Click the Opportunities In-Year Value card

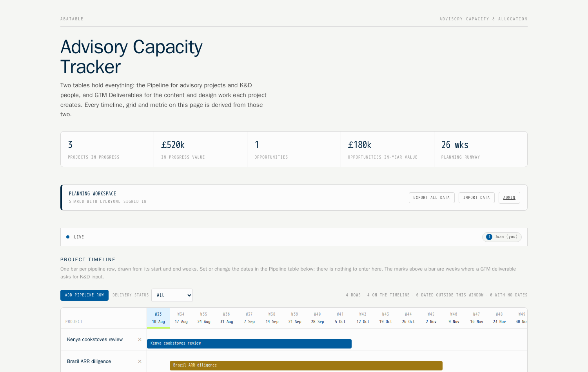(387, 149)
